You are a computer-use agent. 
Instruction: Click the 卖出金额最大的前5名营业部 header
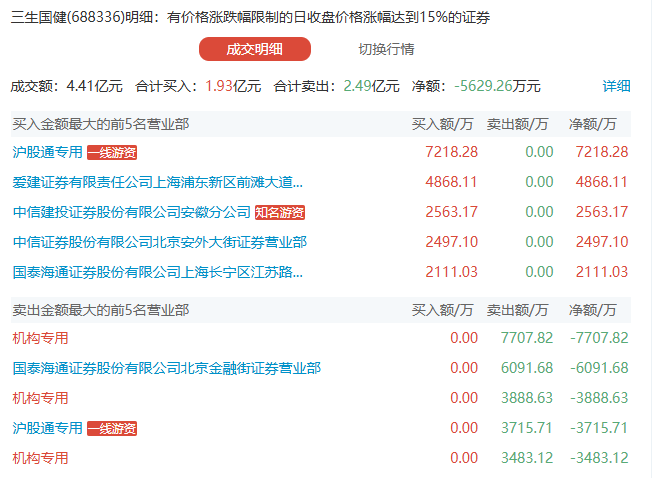[x=101, y=310]
